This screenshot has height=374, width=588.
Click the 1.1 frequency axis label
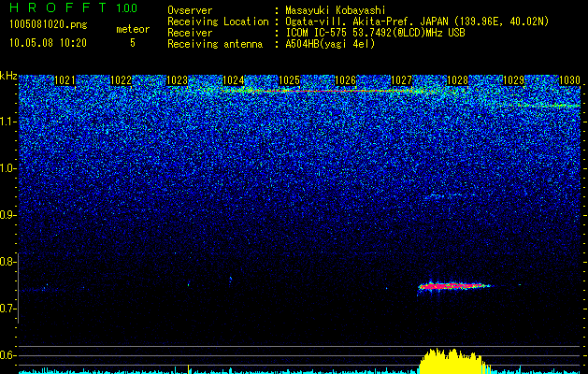click(7, 122)
